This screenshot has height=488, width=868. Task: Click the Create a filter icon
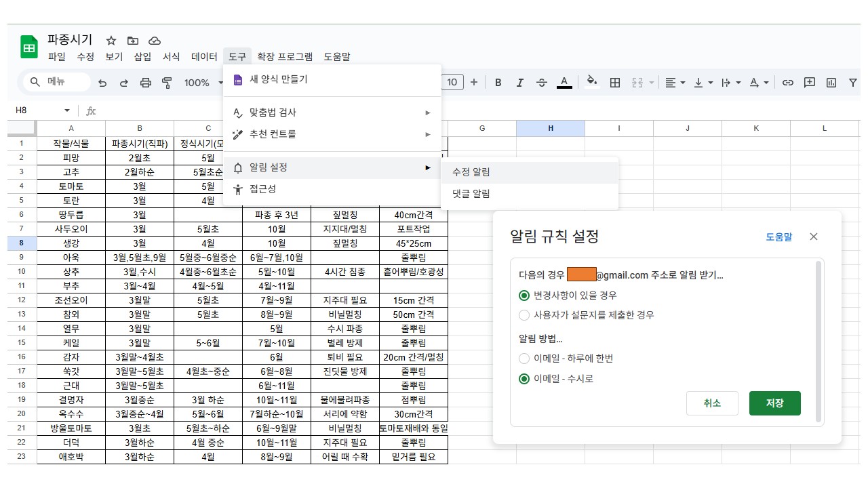click(x=852, y=82)
